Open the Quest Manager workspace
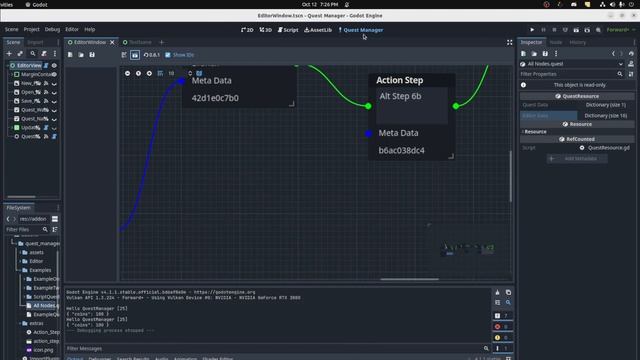The image size is (640, 360). [360, 30]
